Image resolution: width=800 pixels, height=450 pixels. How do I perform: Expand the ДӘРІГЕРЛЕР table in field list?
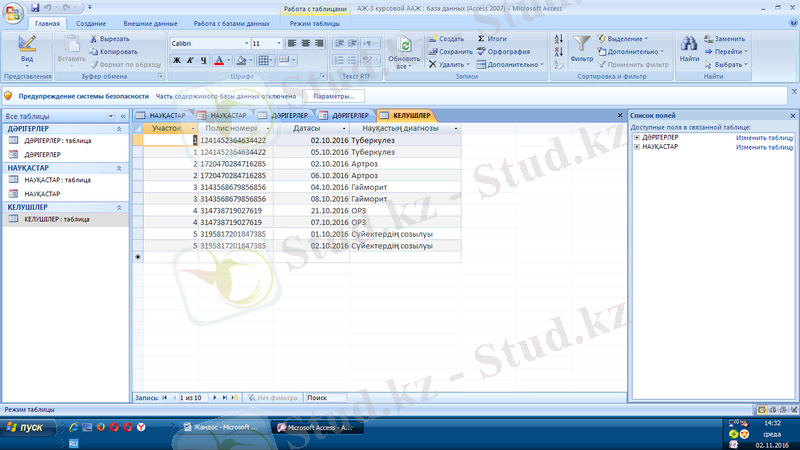(x=637, y=137)
